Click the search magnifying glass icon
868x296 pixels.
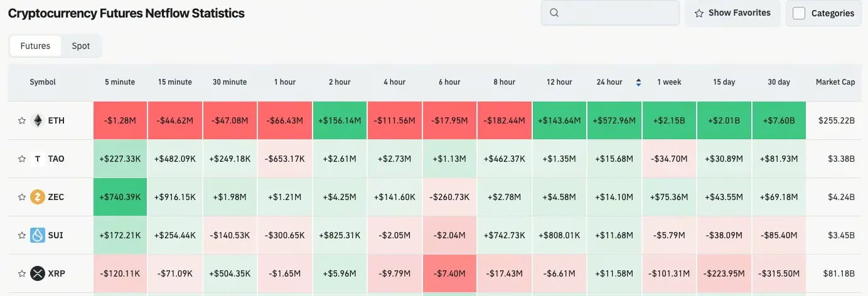[x=554, y=13]
